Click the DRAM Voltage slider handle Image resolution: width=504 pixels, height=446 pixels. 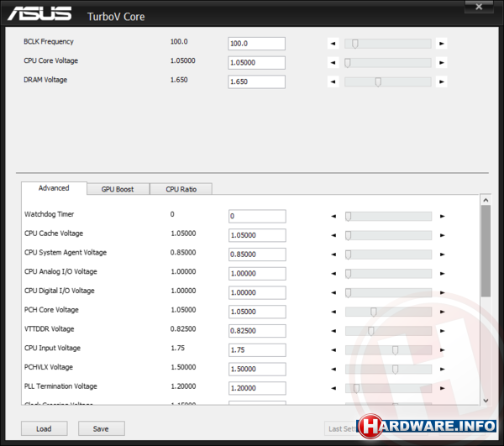378,81
